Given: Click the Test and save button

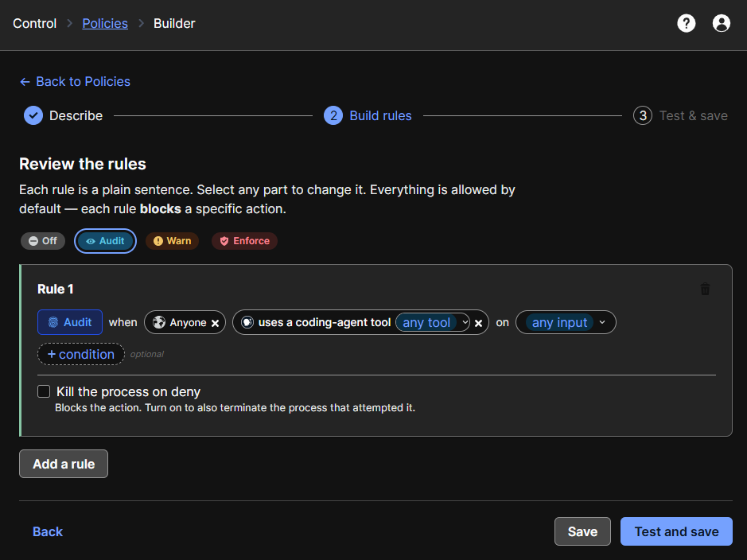Looking at the screenshot, I should (x=676, y=531).
